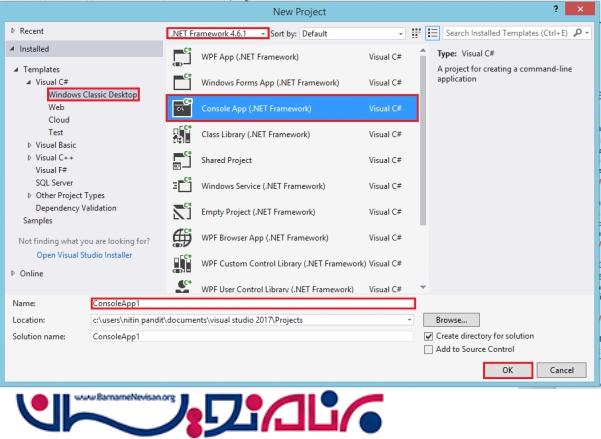Click the Empty Project template icon
Image resolution: width=601 pixels, height=439 pixels.
[x=182, y=212]
